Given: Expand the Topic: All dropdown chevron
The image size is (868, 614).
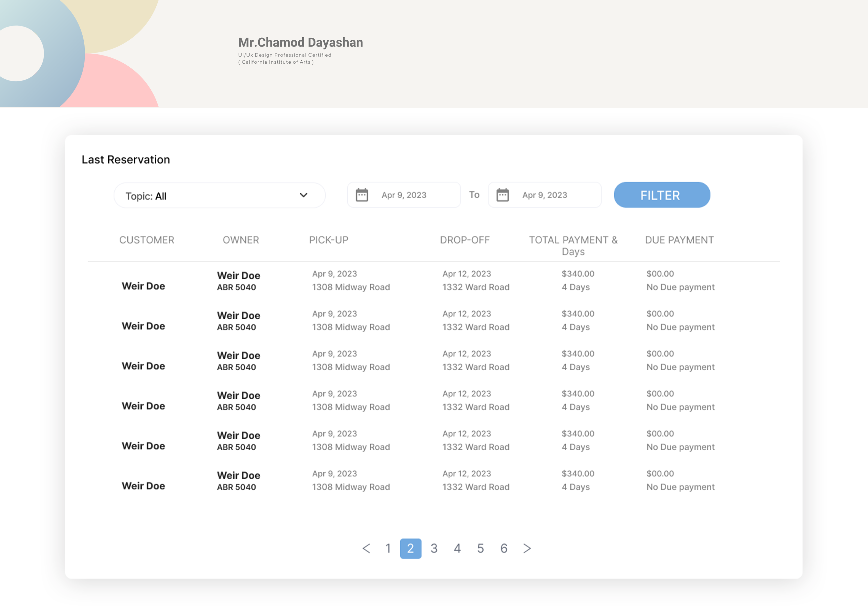Looking at the screenshot, I should pos(303,195).
